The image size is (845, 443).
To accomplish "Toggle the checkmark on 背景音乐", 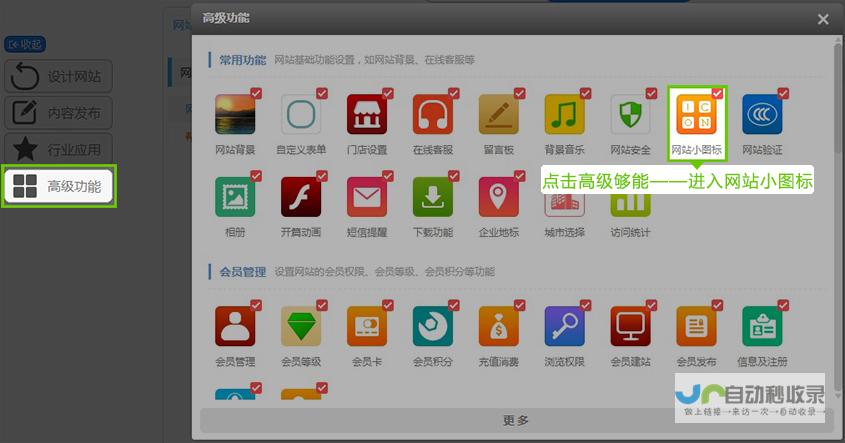I will pos(585,93).
